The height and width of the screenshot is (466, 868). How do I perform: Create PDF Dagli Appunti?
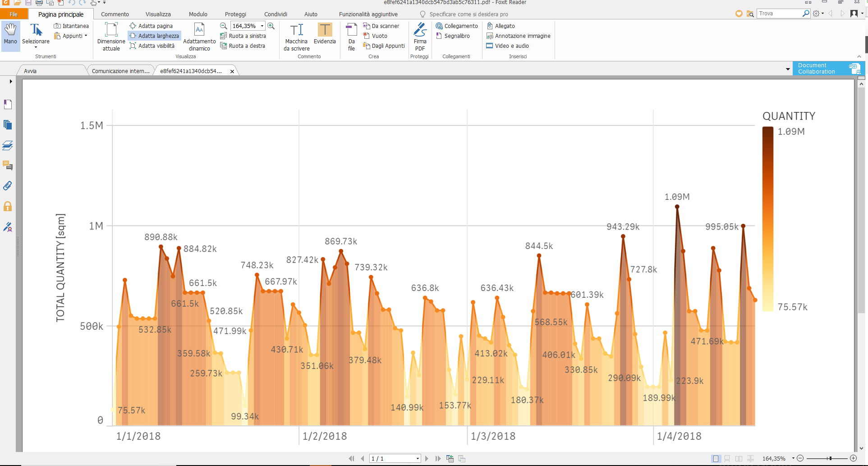(384, 46)
